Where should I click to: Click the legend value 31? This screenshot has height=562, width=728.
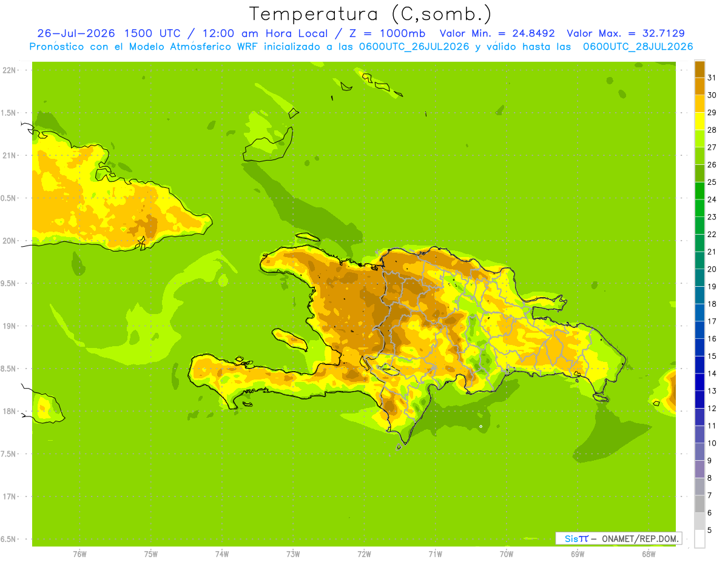(712, 78)
